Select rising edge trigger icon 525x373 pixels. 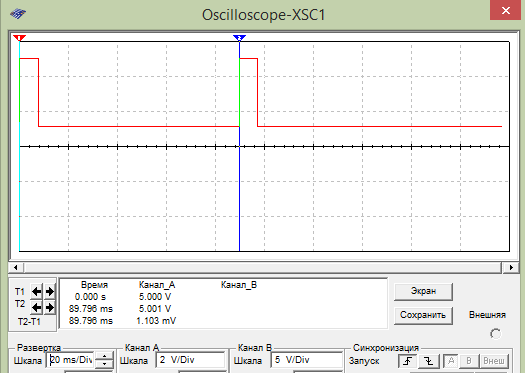point(407,361)
